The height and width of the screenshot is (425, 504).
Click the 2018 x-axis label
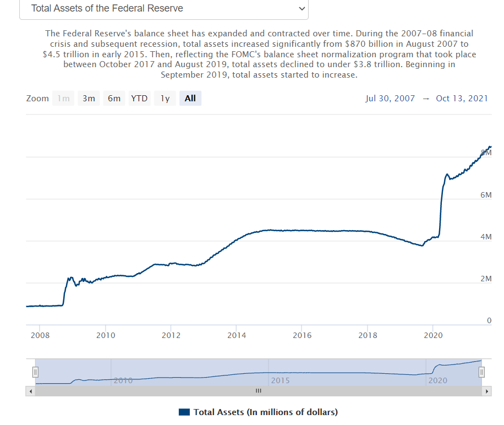[368, 335]
